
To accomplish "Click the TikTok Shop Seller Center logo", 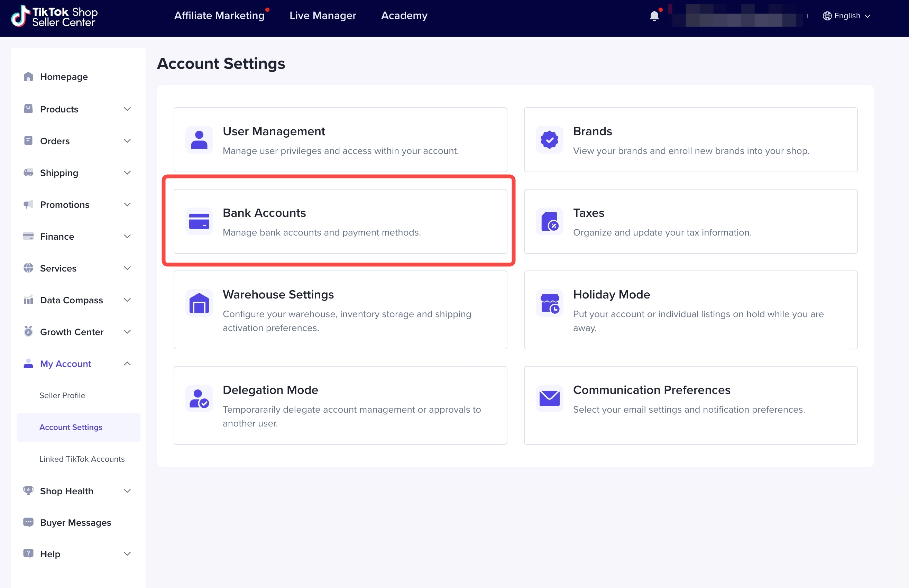I will point(55,16).
